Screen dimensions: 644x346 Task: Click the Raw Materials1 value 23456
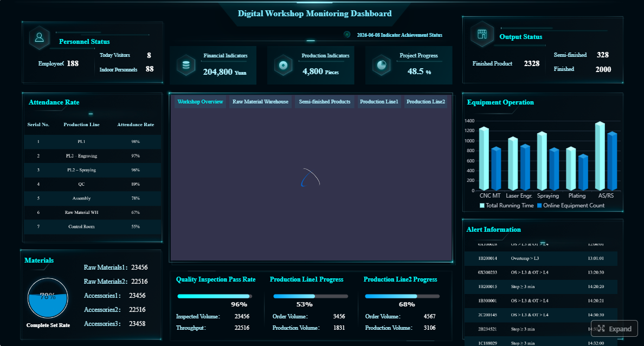[139, 267]
